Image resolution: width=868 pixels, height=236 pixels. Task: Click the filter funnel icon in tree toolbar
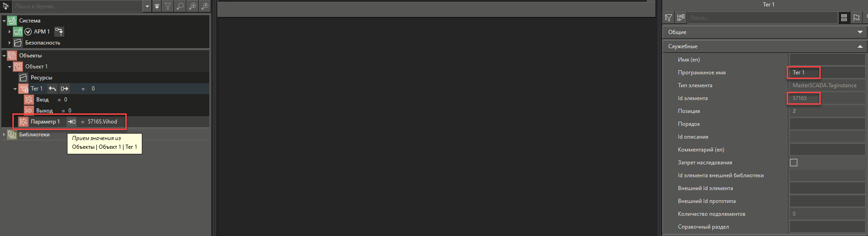168,6
